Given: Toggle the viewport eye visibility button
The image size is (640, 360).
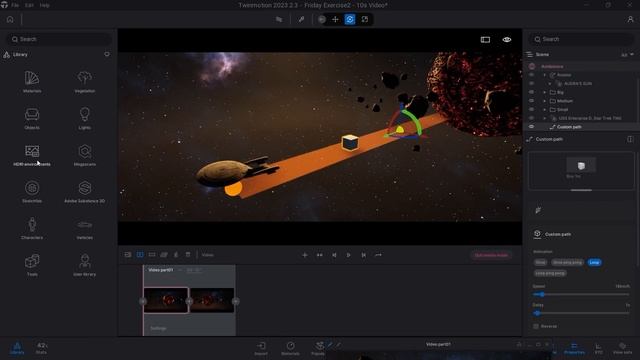Looking at the screenshot, I should (x=507, y=40).
